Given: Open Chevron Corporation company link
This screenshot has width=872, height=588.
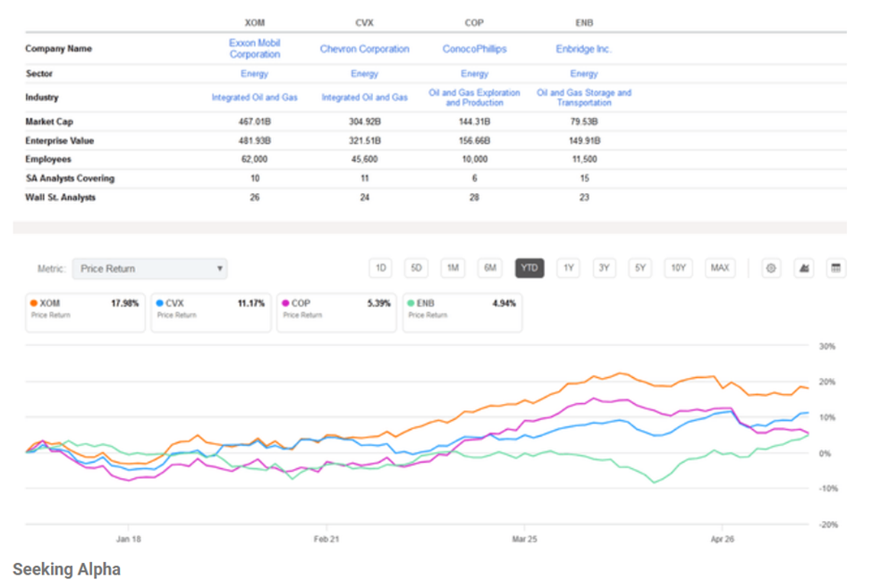Looking at the screenshot, I should click(x=364, y=49).
